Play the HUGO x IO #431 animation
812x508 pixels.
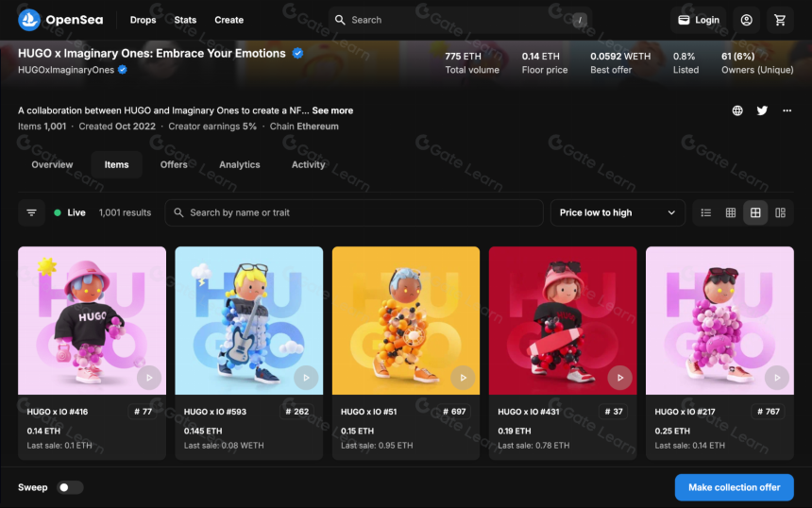pos(620,378)
